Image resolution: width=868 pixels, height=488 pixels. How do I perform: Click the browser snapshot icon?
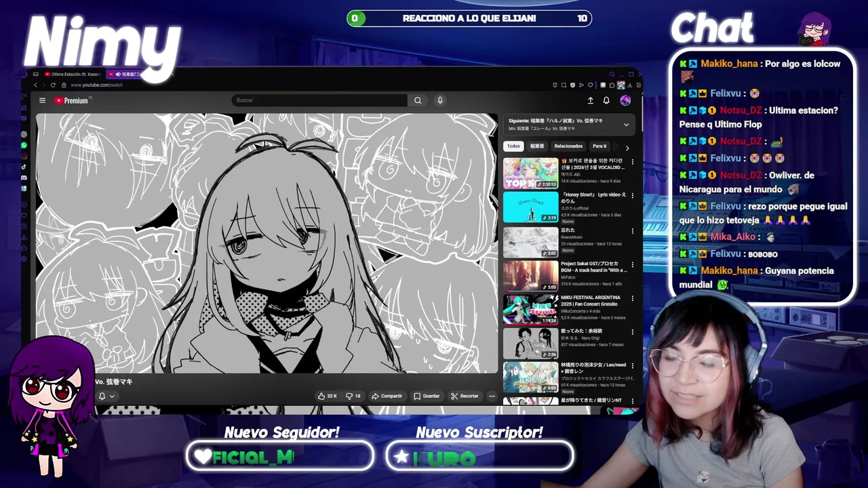(564, 85)
